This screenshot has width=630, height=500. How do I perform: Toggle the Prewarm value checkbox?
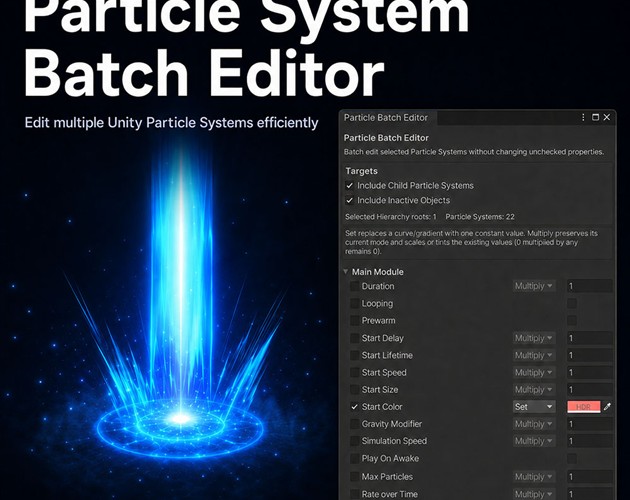[572, 321]
